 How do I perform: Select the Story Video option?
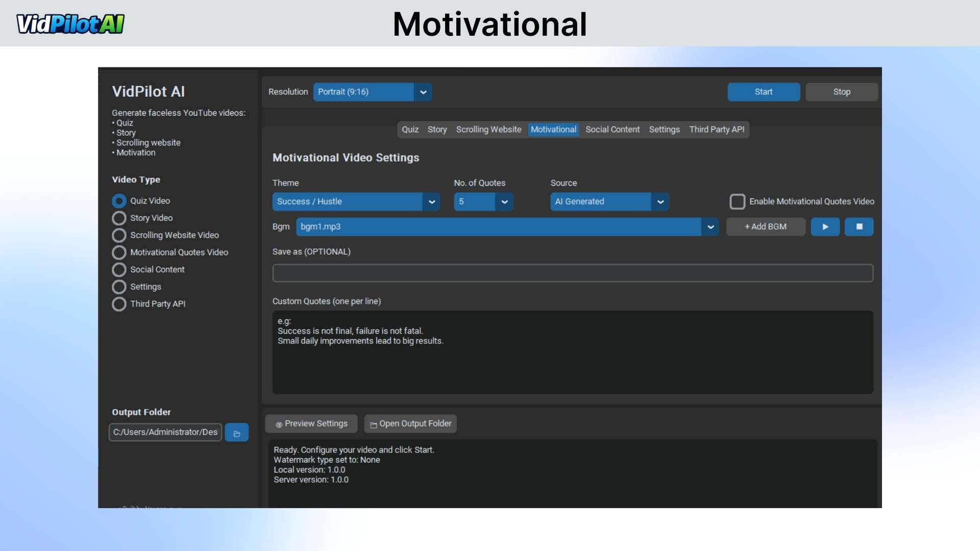(119, 218)
